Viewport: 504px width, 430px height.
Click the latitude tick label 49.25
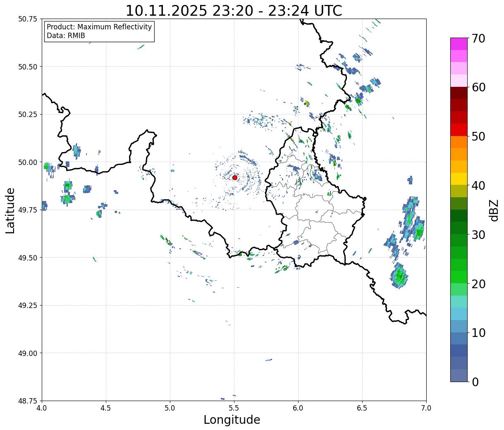[x=28, y=306]
